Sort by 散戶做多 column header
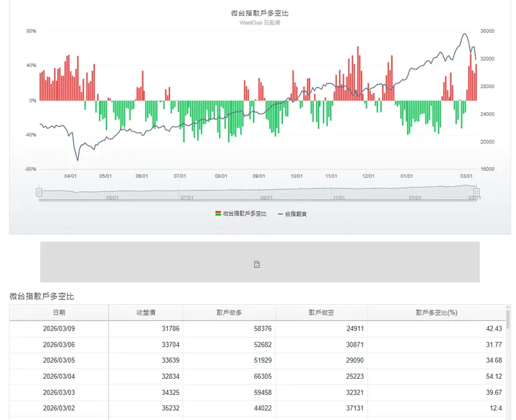 coord(229,313)
